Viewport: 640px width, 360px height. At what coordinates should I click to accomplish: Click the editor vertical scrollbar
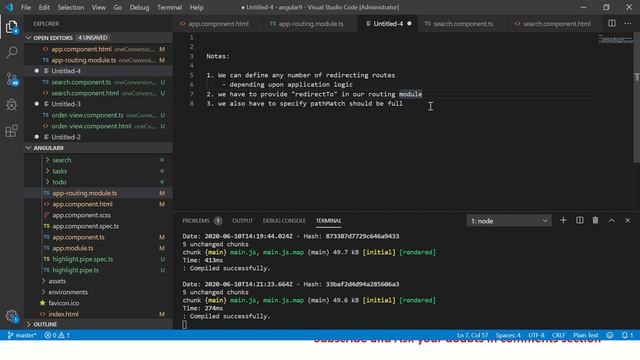(636, 98)
